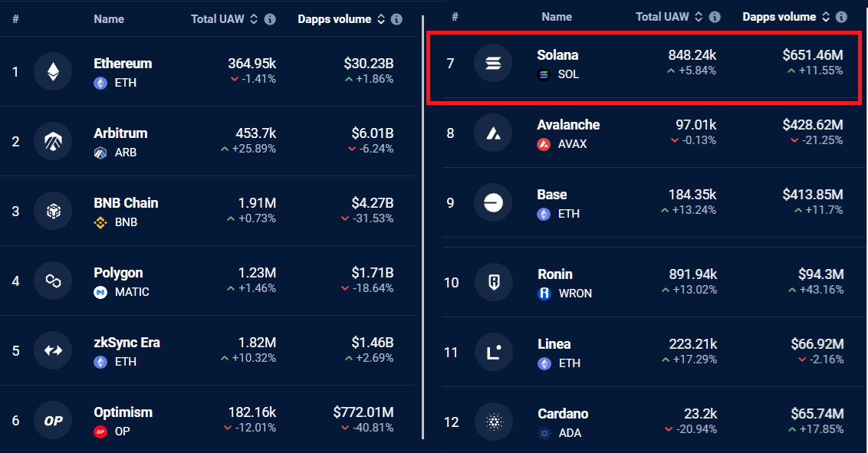
Task: Click the BNB Chain cube logo
Action: [x=53, y=211]
